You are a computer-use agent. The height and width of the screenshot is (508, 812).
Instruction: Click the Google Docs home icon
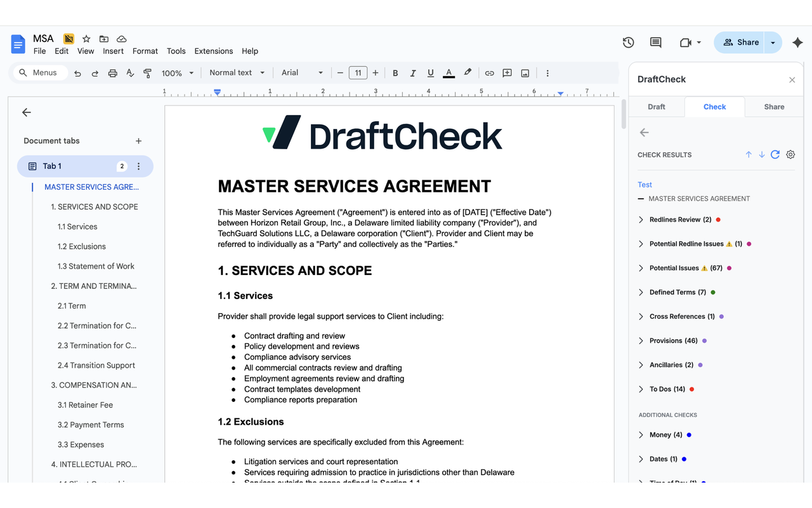point(18,44)
